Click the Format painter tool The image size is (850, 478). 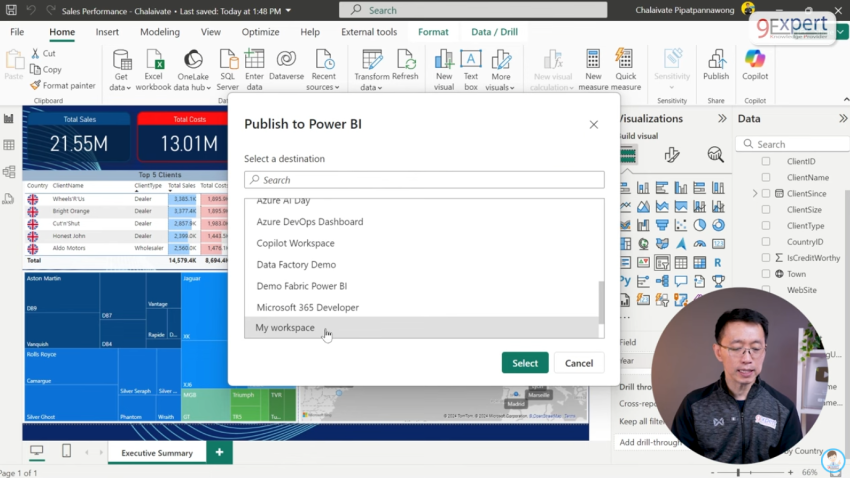click(x=63, y=86)
